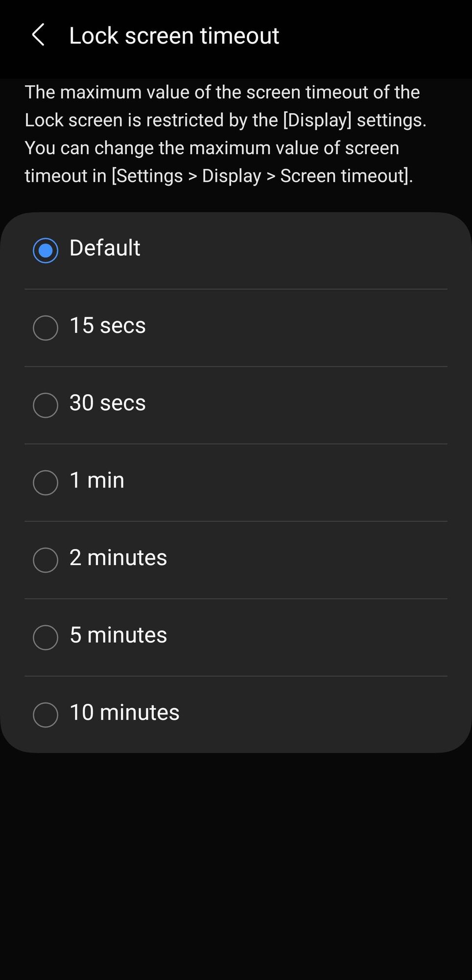
Task: Select the 15 secs radio button
Action: coord(46,328)
